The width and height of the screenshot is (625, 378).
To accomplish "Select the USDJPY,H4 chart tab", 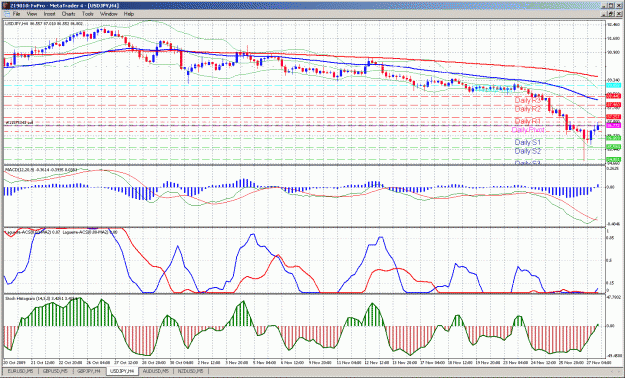I will tap(122, 371).
